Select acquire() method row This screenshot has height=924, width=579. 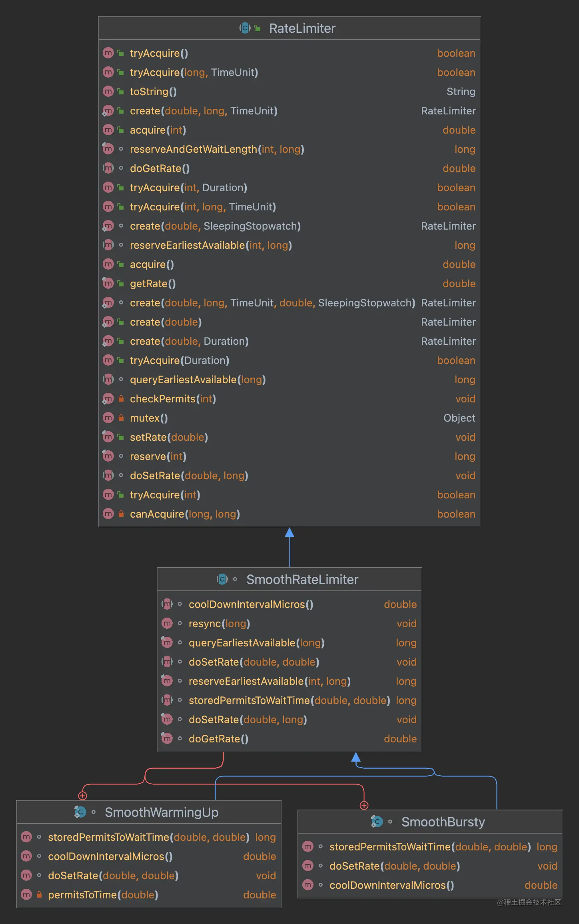[x=289, y=264]
